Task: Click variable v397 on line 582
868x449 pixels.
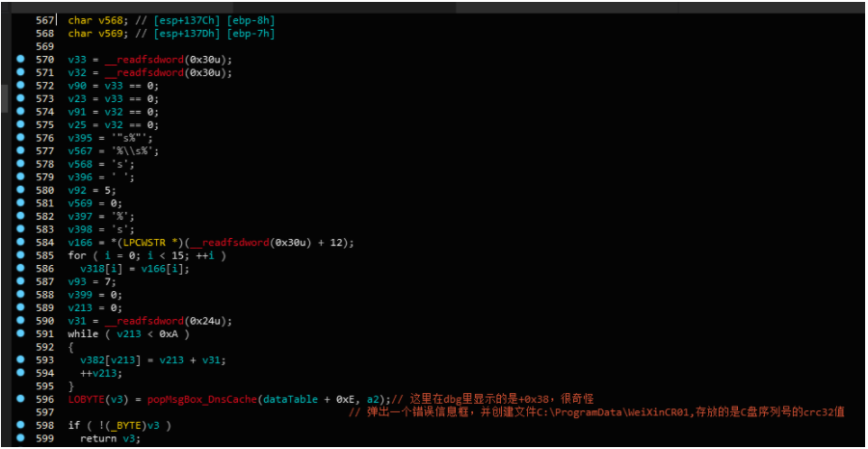Action: 80,216
